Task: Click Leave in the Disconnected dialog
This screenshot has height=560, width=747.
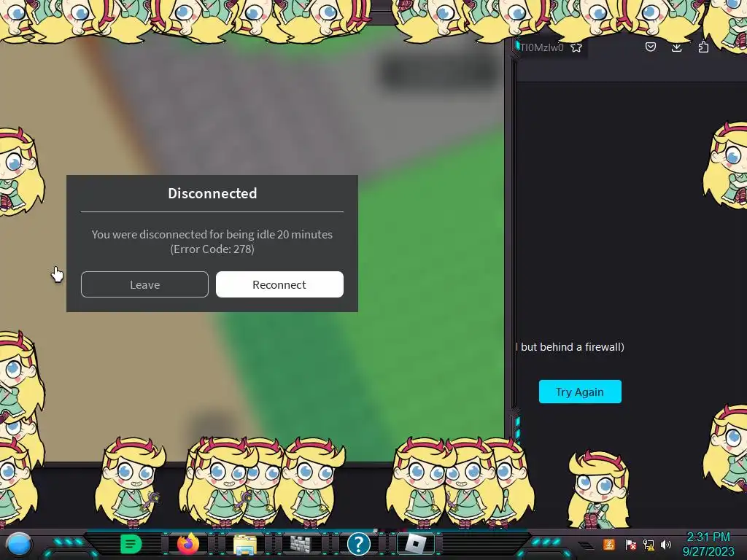Action: [145, 284]
